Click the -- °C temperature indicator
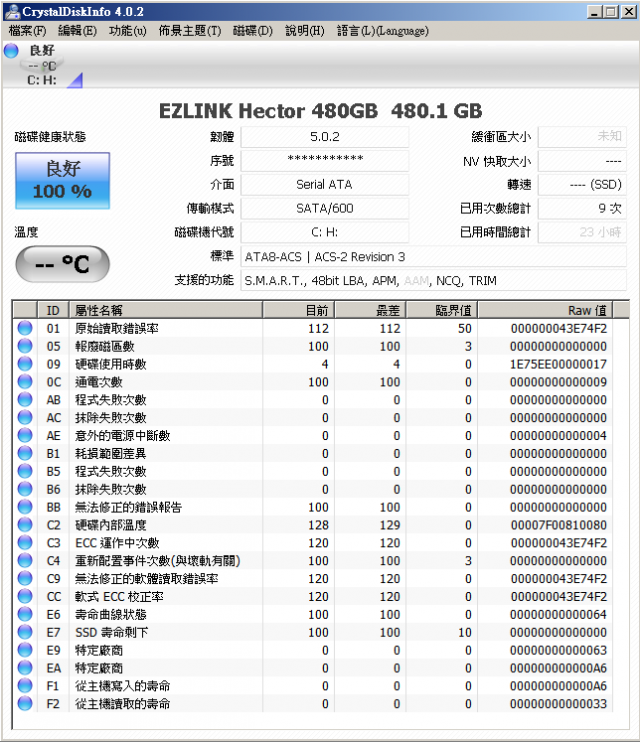 63,264
